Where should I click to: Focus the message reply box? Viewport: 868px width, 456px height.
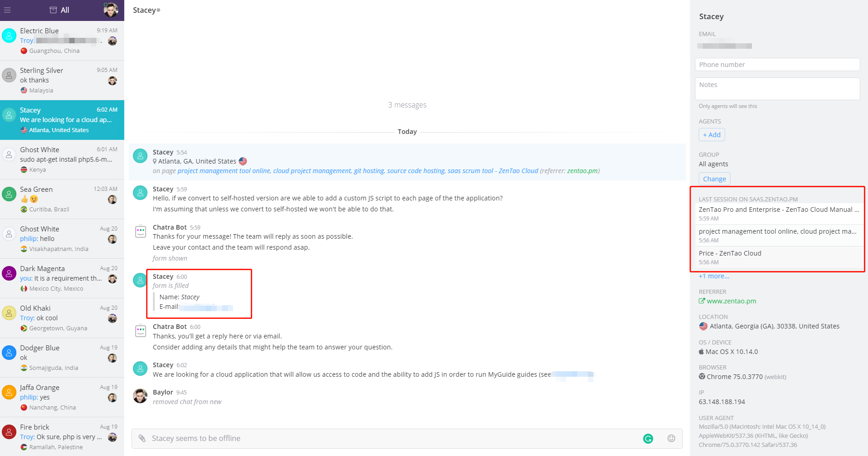(391, 438)
